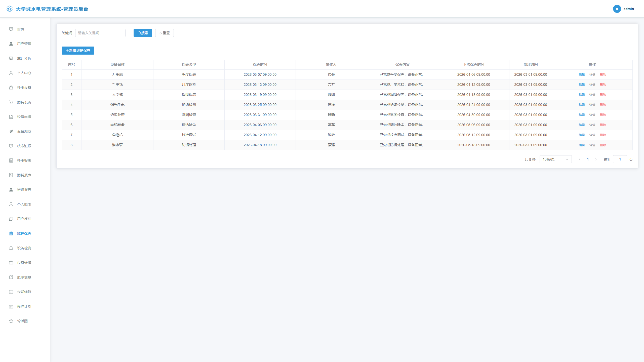Select the 领用设备 bag icon
Image resolution: width=644 pixels, height=362 pixels.
pyautogui.click(x=11, y=88)
